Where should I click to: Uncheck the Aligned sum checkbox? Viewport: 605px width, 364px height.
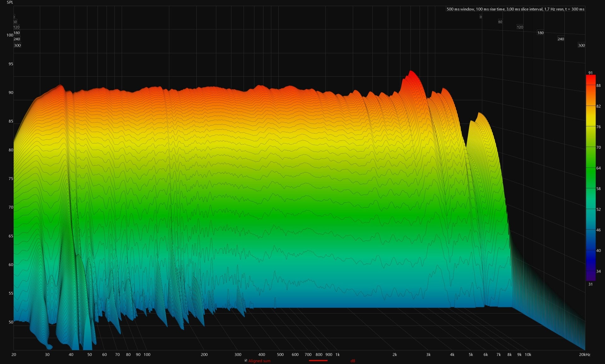pyautogui.click(x=246, y=361)
